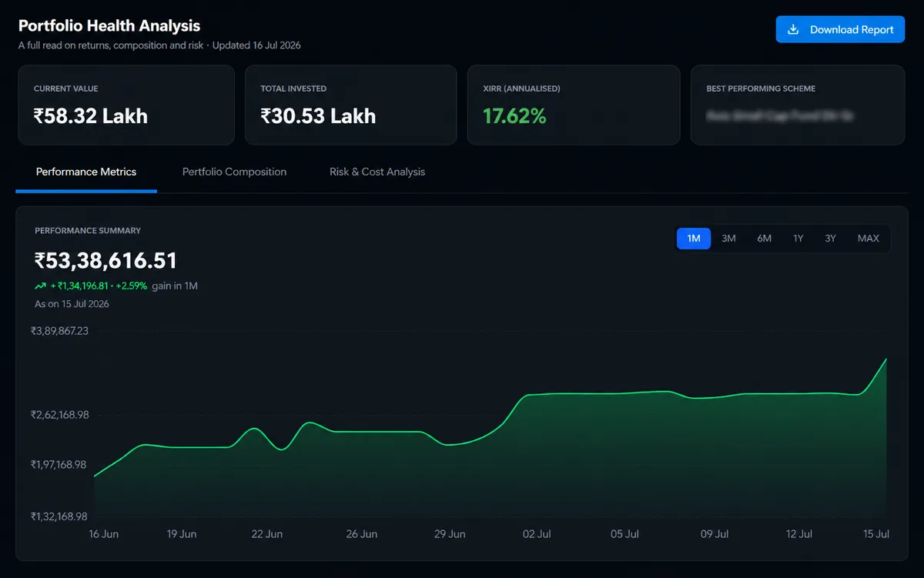Click the 'As on 15 Jul 2026' text

click(72, 304)
